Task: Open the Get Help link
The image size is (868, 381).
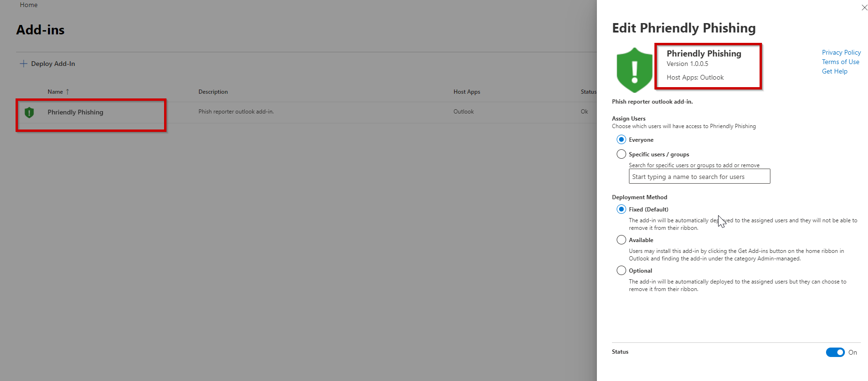Action: 835,71
